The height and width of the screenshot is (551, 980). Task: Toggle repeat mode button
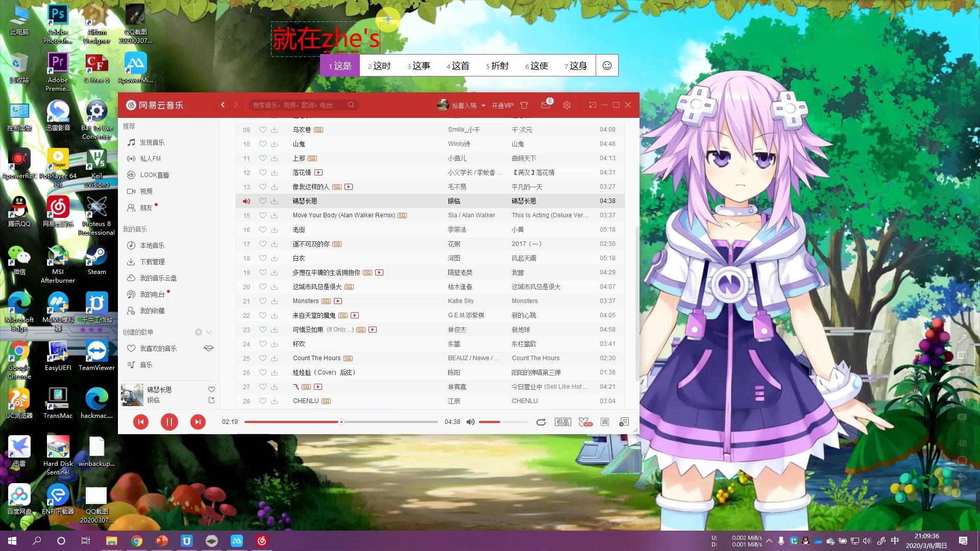(x=541, y=421)
